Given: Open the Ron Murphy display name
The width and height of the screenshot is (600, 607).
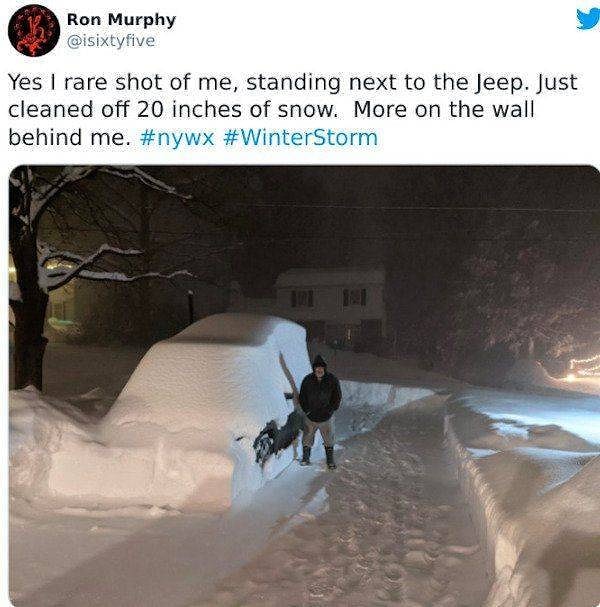Looking at the screenshot, I should pos(121,19).
